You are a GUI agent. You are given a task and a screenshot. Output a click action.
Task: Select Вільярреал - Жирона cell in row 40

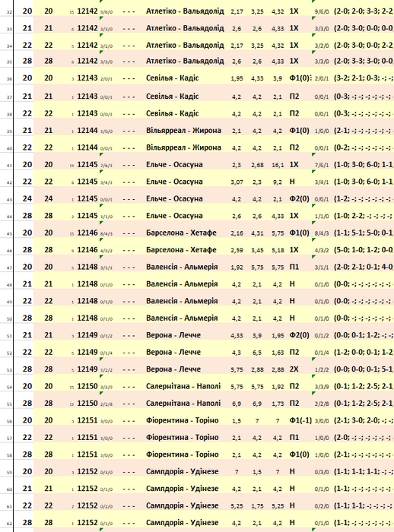183,147
